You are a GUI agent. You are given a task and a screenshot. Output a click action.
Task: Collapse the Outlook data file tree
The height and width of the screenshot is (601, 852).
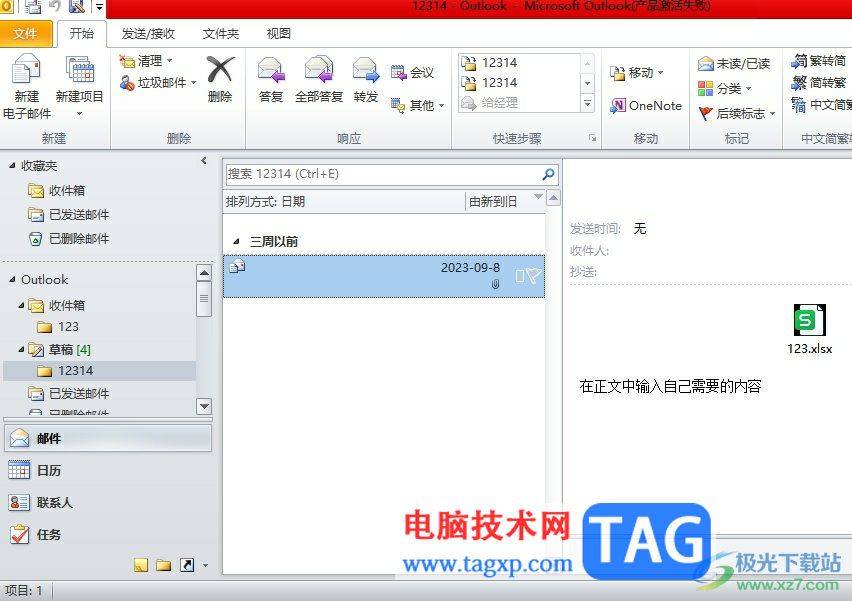12,279
